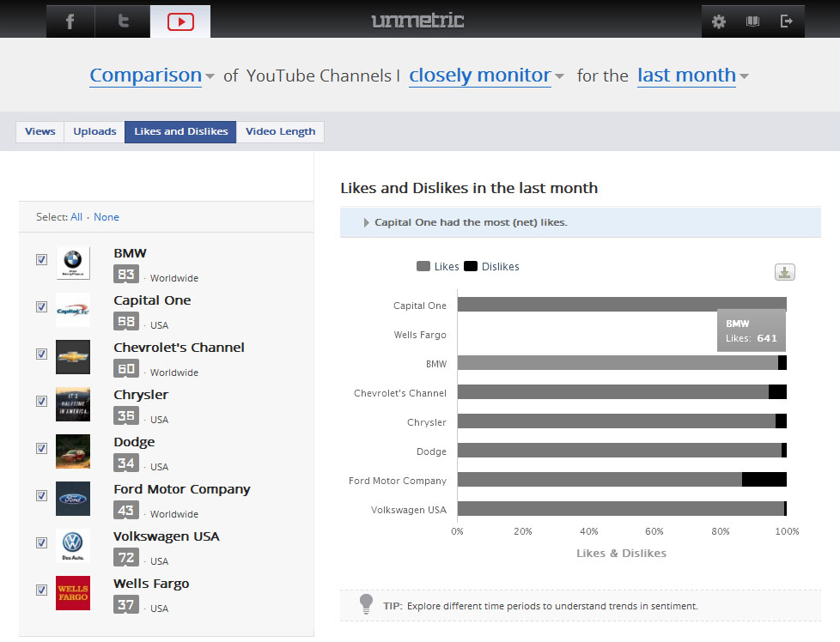Open the Chrysler channel name

(141, 395)
